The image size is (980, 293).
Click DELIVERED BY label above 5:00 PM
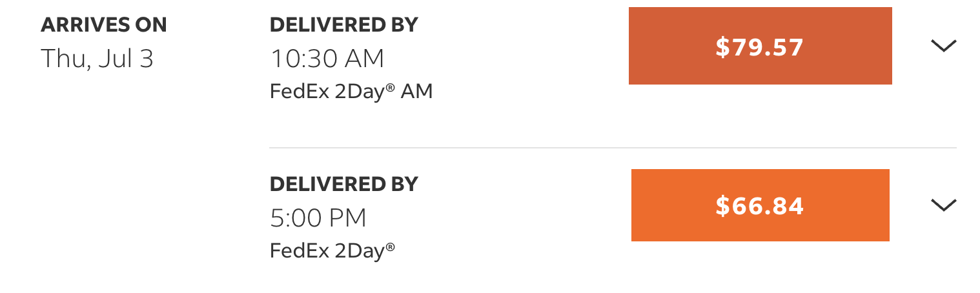click(344, 184)
